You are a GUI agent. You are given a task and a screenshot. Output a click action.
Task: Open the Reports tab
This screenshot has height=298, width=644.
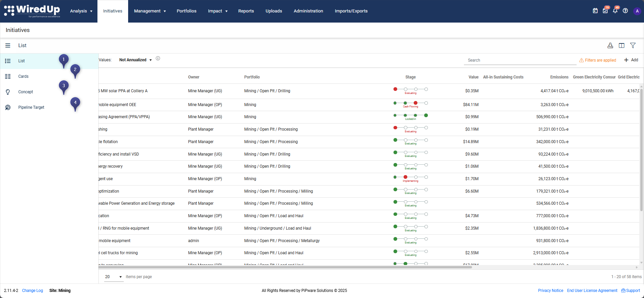point(246,11)
